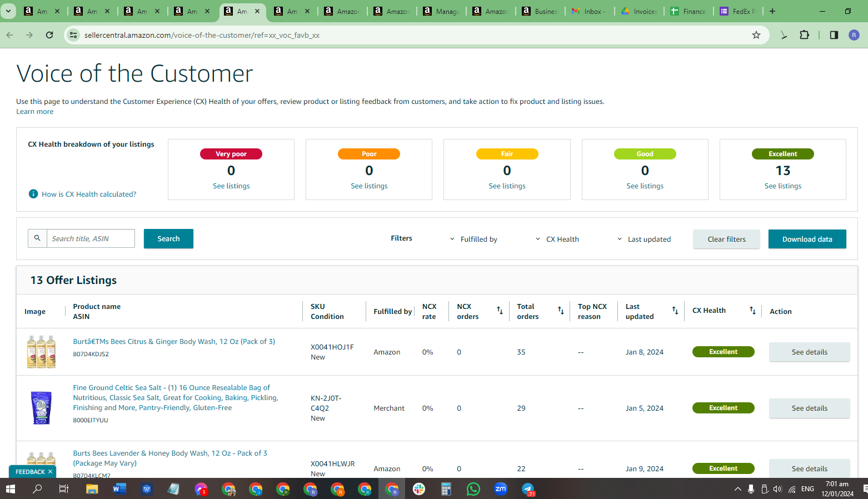Image resolution: width=868 pixels, height=499 pixels.
Task: Click Download data button
Action: click(807, 239)
